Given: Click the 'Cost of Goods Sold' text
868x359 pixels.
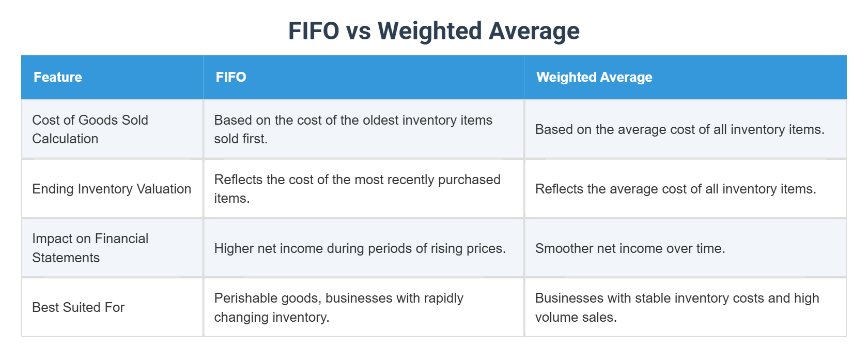Looking at the screenshot, I should click(90, 120).
